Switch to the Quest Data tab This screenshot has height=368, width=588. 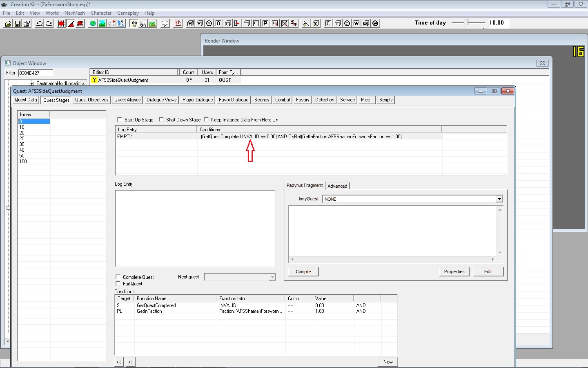point(26,100)
